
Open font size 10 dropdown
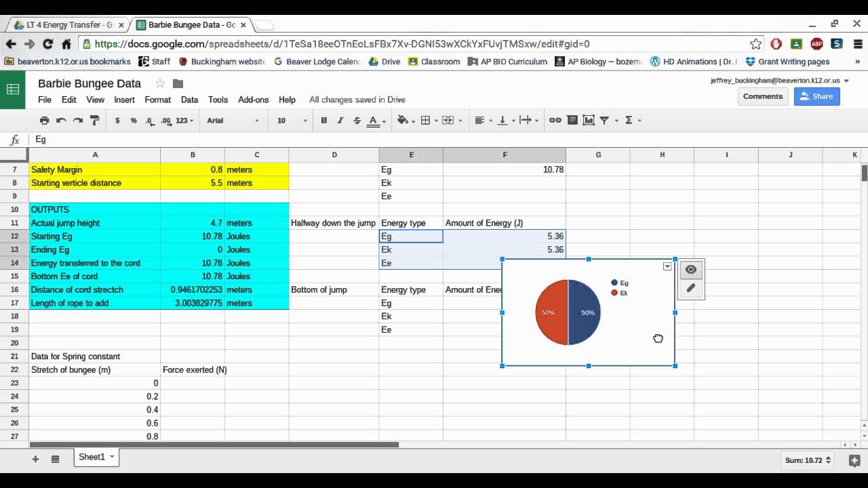[292, 121]
